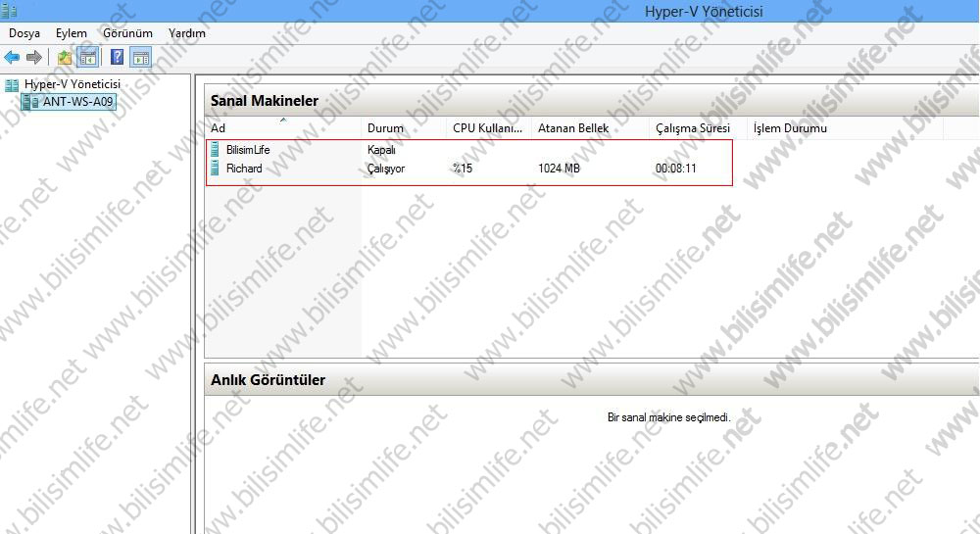Open the Yardım menu
This screenshot has width=980, height=534.
(x=187, y=33)
